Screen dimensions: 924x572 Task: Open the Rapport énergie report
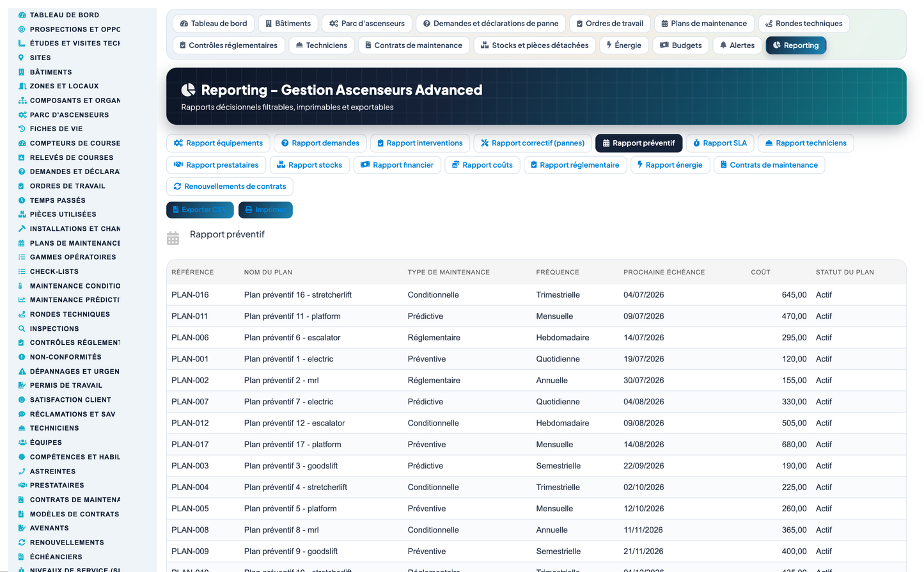670,165
